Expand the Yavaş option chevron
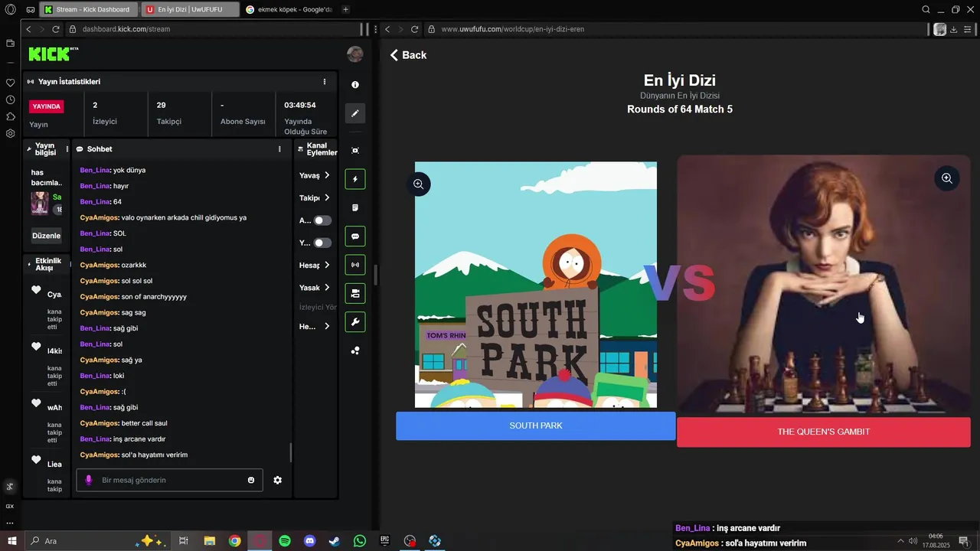The image size is (980, 551). 327,175
